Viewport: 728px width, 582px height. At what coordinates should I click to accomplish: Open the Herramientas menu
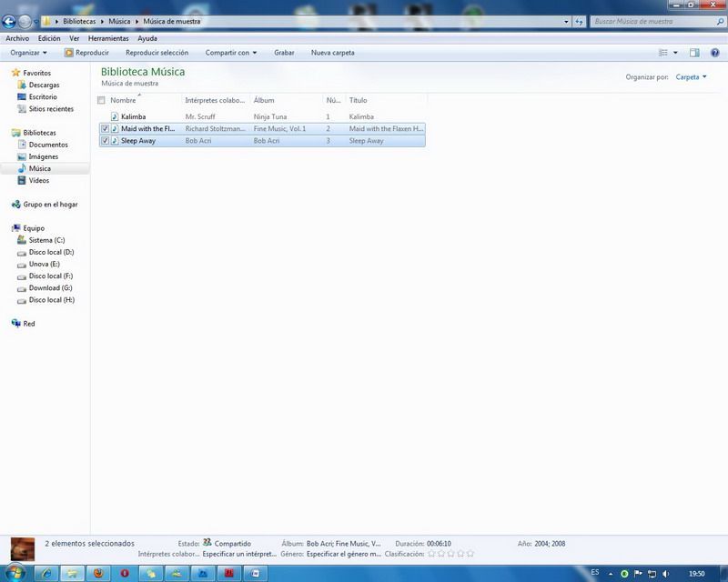click(108, 39)
